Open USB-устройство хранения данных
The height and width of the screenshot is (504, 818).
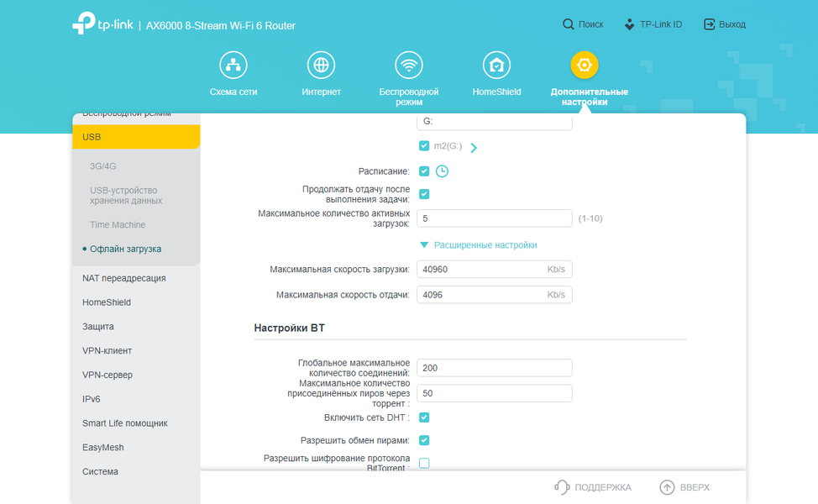[126, 195]
